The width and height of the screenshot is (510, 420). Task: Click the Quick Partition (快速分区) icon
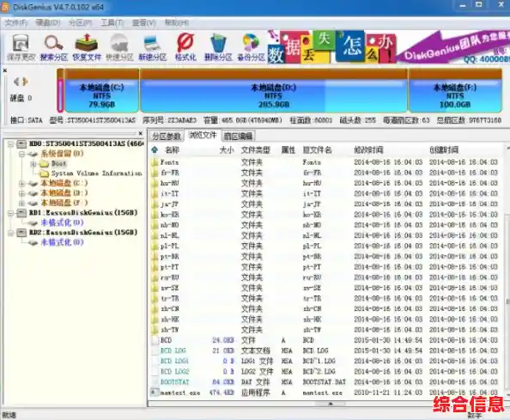(x=119, y=47)
